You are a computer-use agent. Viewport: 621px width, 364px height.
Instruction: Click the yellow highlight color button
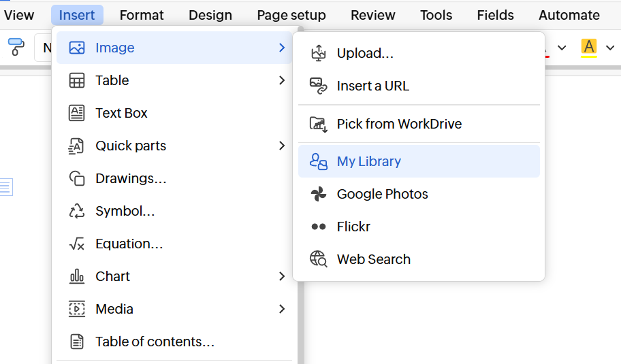(589, 48)
